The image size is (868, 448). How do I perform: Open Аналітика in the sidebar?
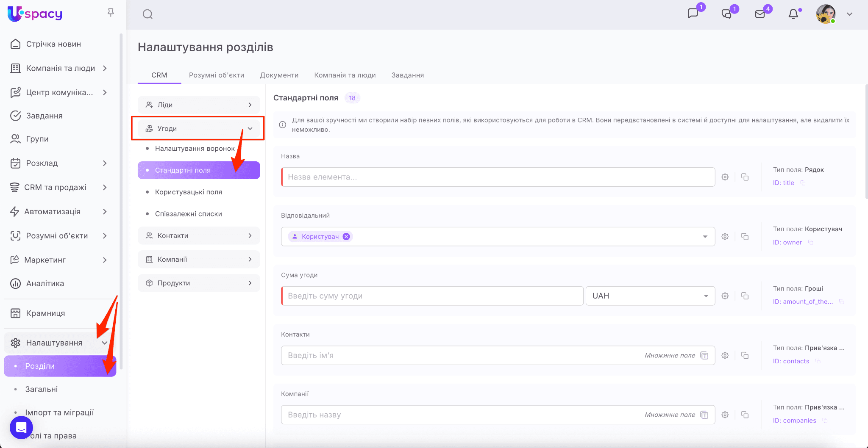[45, 283]
